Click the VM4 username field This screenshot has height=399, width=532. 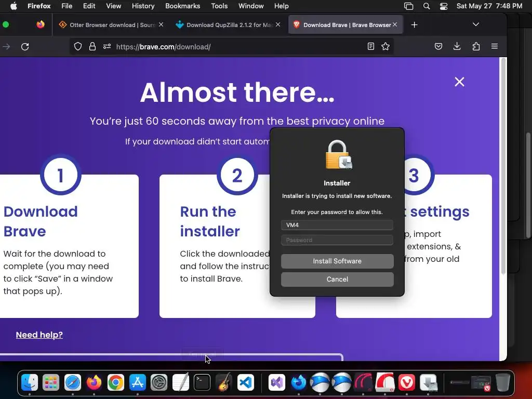337,224
